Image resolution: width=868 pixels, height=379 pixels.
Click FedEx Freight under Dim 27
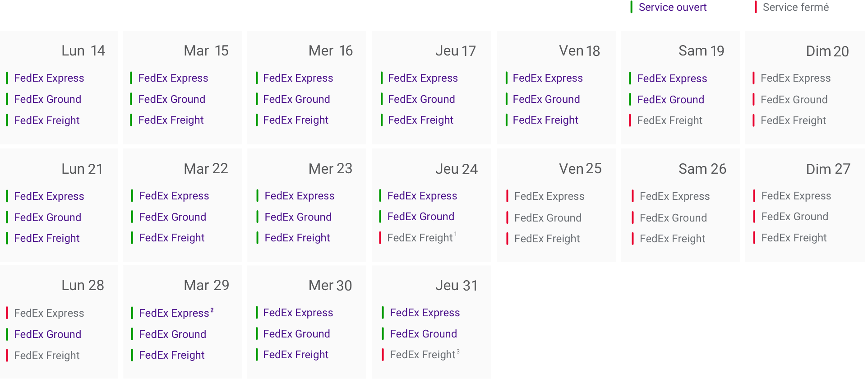794,238
